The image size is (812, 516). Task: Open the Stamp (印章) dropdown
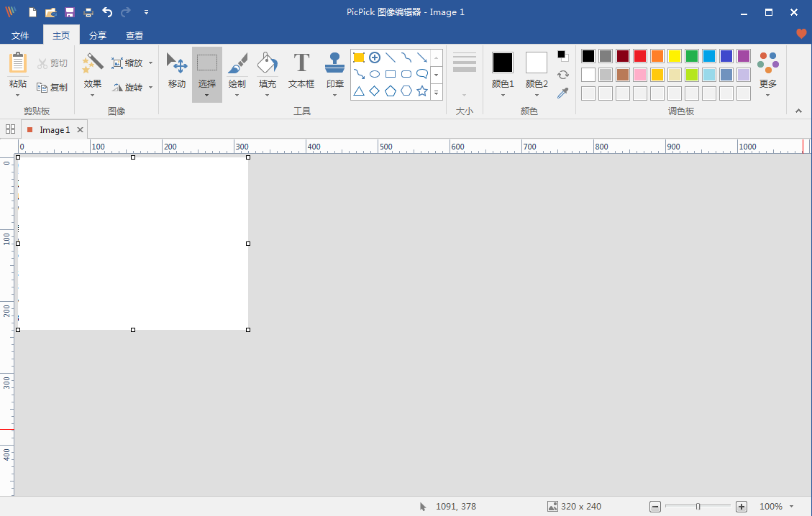[x=335, y=94]
